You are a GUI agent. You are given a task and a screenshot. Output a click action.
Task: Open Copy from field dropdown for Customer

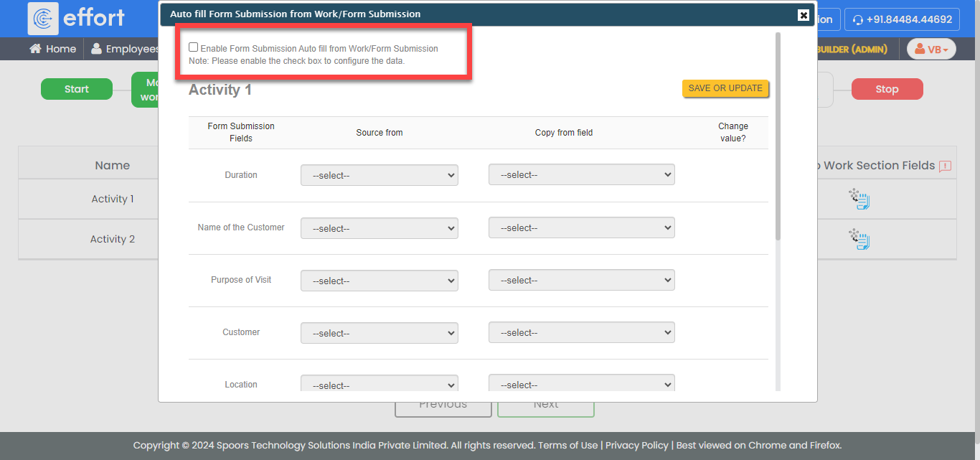coord(581,333)
